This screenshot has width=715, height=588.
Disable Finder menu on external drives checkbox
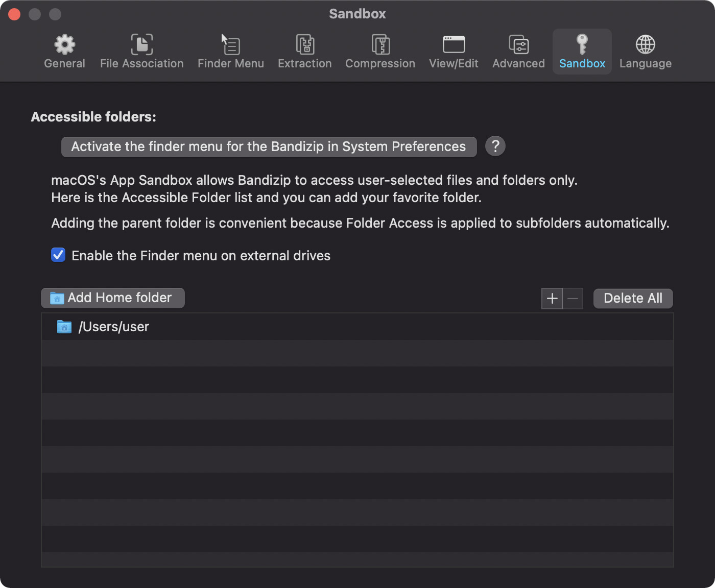point(58,255)
